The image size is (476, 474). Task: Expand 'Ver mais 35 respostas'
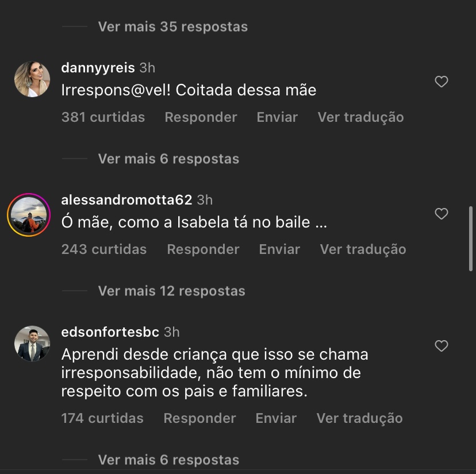[172, 26]
